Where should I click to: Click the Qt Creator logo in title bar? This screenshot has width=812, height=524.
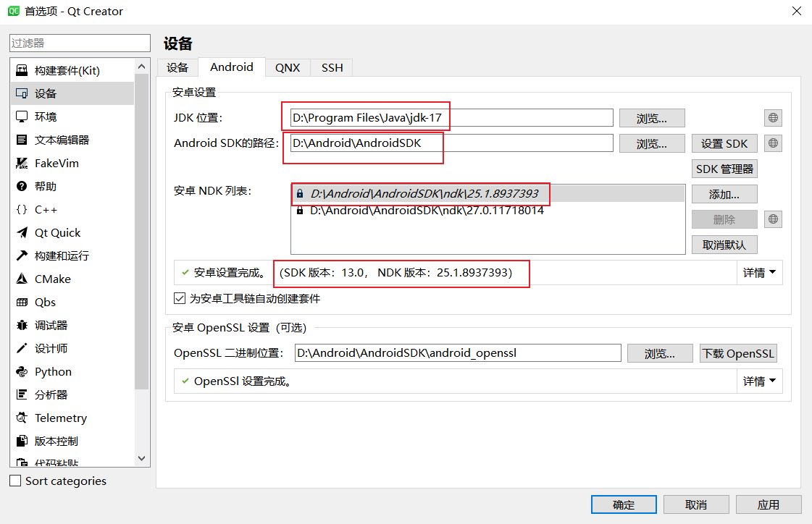pyautogui.click(x=14, y=11)
